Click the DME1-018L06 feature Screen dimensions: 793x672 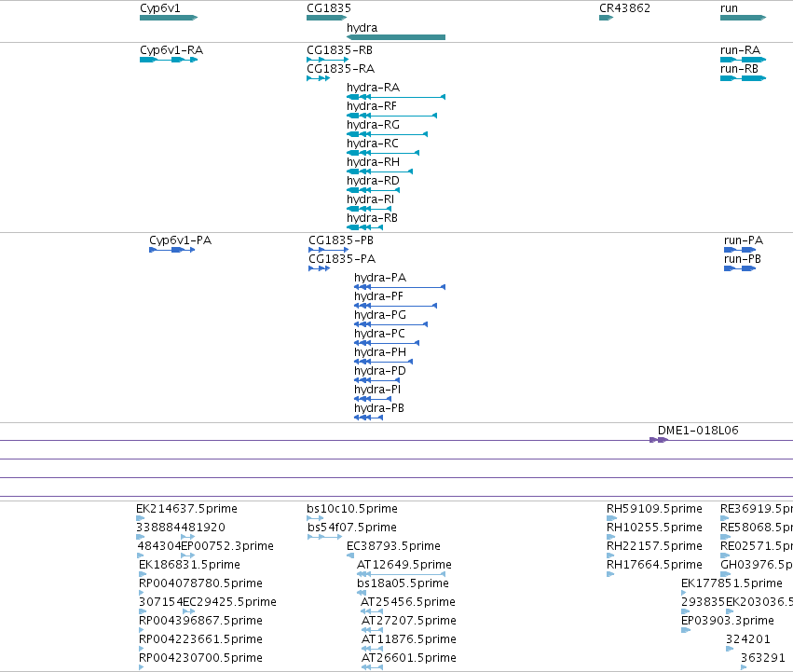[x=659, y=440]
